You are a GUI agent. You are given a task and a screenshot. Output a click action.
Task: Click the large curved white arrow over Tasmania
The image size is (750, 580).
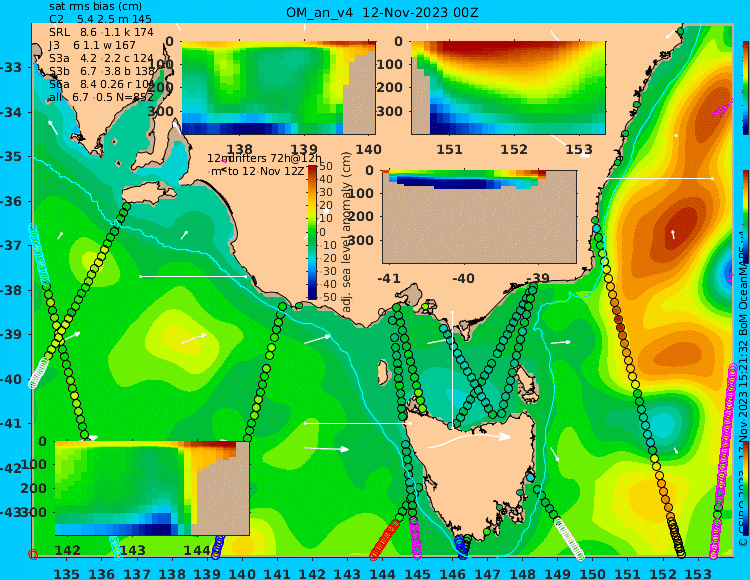click(x=469, y=439)
